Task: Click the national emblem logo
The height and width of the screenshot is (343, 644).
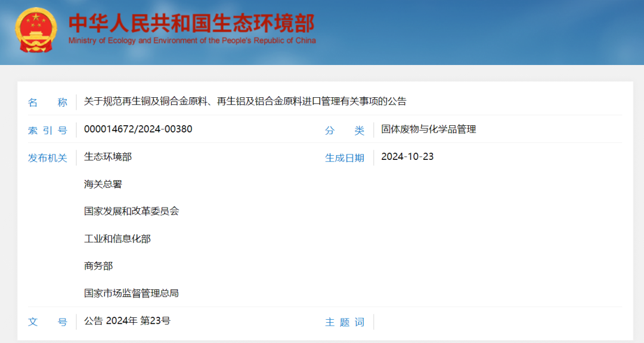Action: point(36,30)
